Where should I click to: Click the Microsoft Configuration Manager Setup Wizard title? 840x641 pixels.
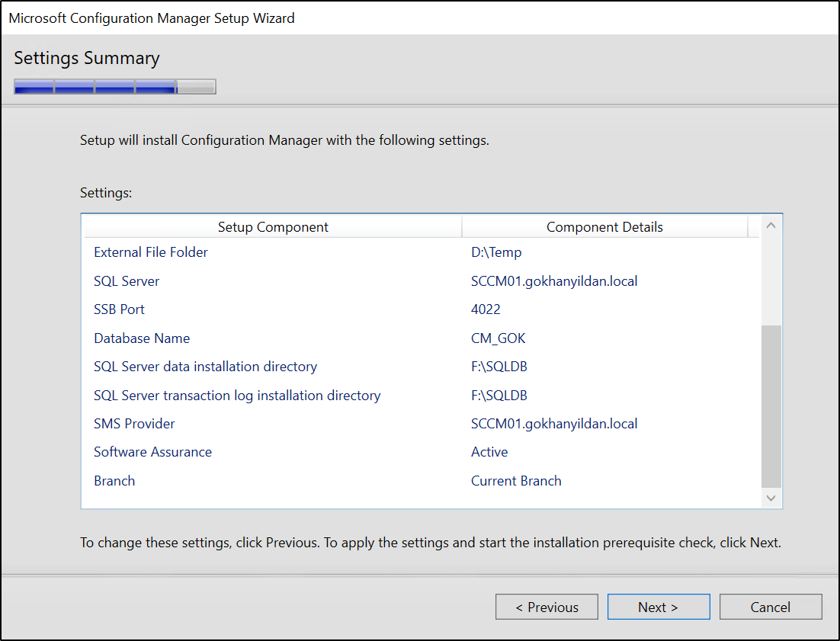(152, 18)
